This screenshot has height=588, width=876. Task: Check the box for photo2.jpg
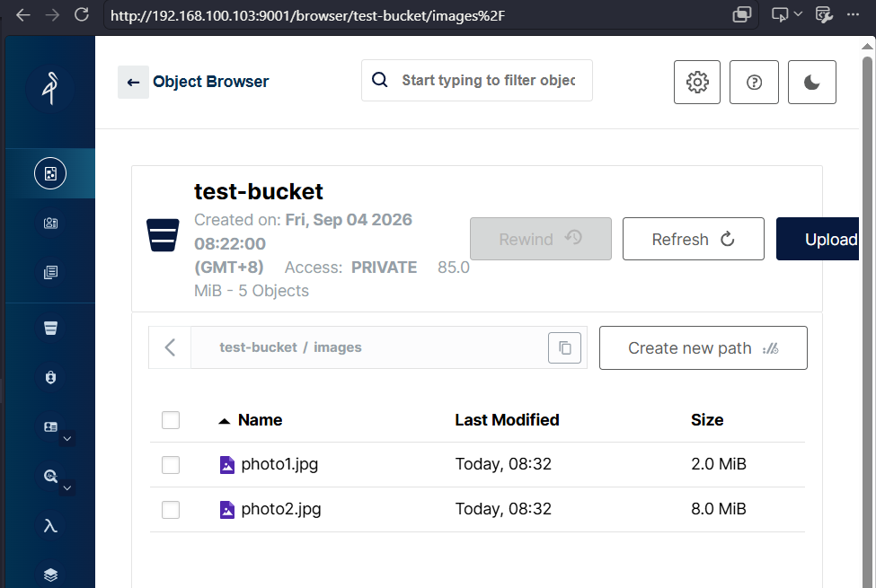coord(171,509)
